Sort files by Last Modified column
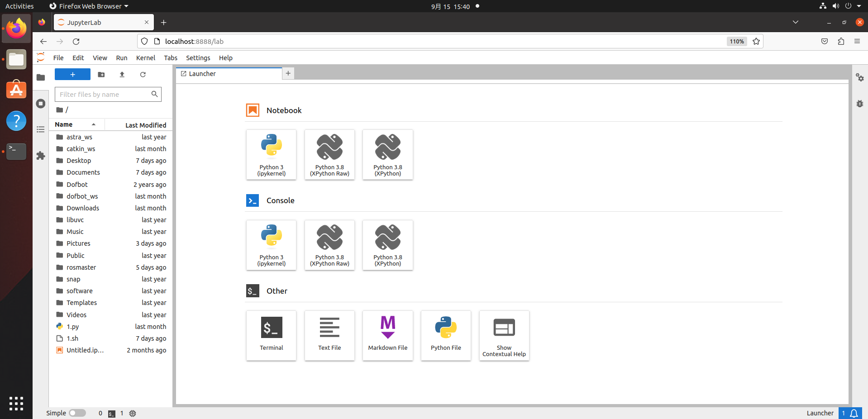Viewport: 868px width, 419px height. (138, 125)
